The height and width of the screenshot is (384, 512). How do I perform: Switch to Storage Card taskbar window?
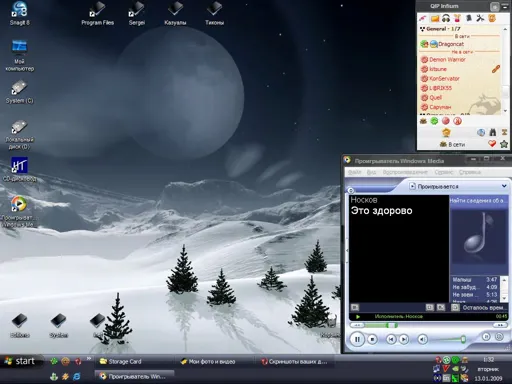tap(133, 361)
